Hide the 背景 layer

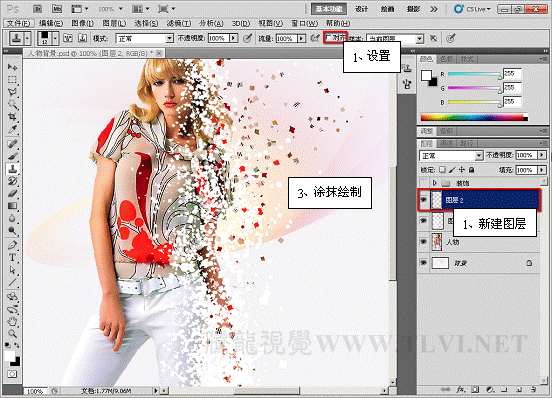coord(424,263)
